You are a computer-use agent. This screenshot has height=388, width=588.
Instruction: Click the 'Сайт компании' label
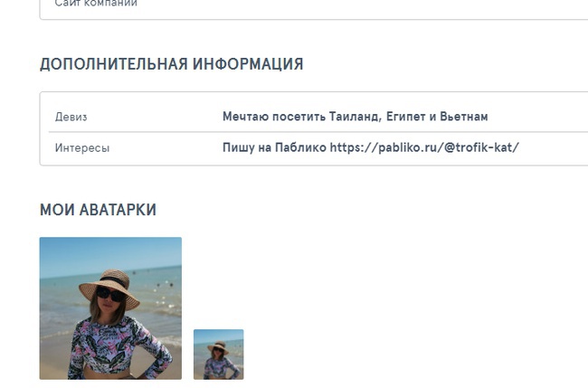[x=96, y=4]
